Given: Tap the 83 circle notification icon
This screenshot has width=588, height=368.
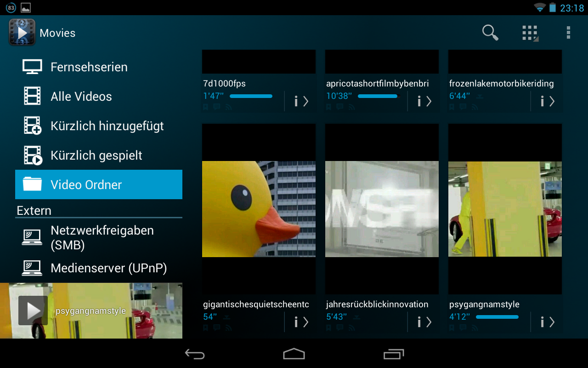Looking at the screenshot, I should pyautogui.click(x=11, y=7).
